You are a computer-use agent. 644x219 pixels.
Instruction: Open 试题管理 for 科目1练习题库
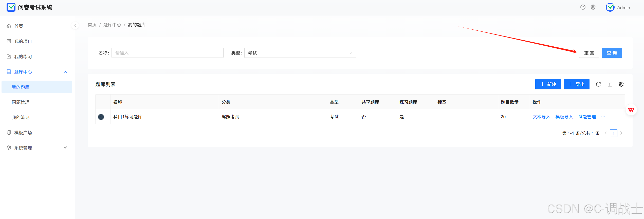coord(587,117)
